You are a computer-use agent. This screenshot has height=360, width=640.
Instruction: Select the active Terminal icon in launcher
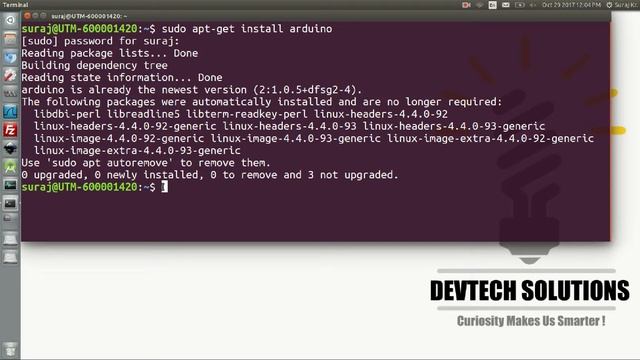pos(10,203)
